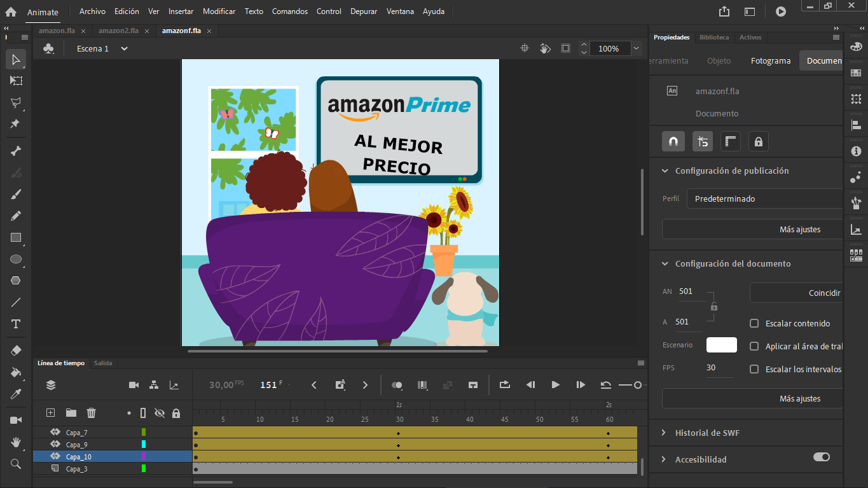Open the Archivo menu

click(92, 11)
